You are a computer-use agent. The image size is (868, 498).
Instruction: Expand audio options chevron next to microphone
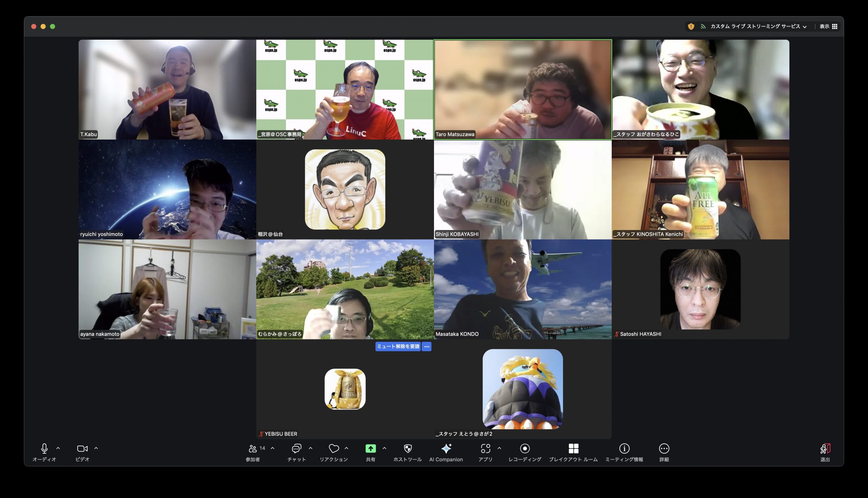click(x=58, y=448)
